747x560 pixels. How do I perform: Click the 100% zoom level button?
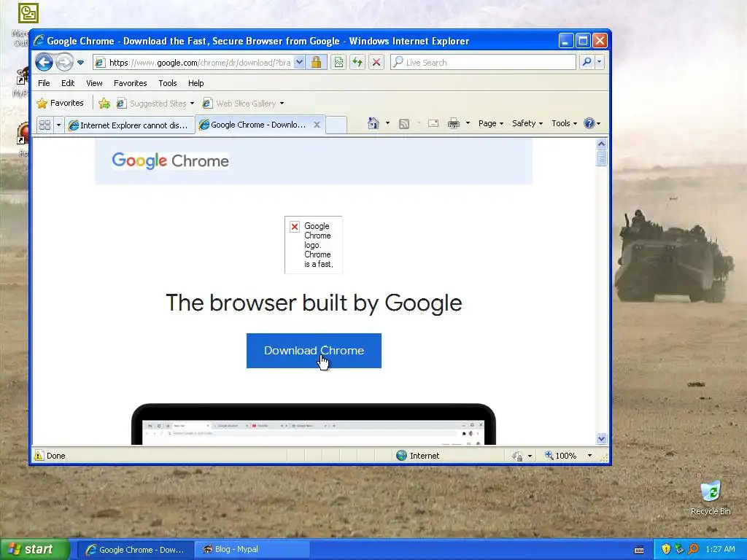point(561,456)
